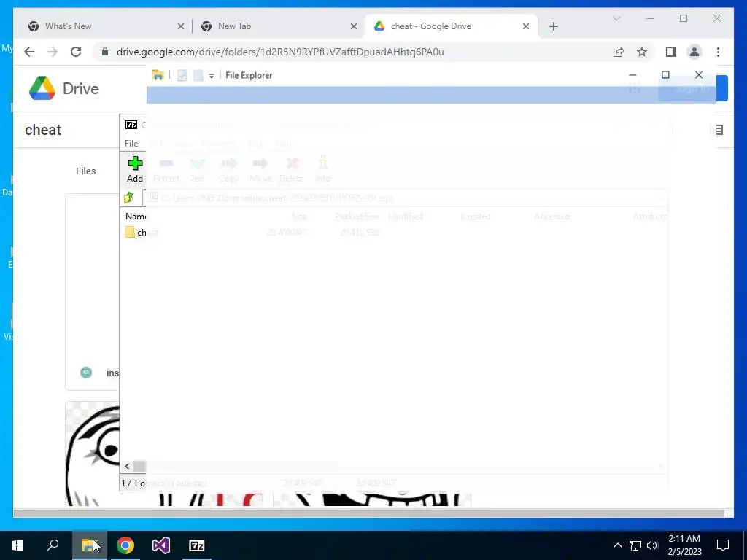
Task: Click Chrome on the taskbar
Action: click(x=125, y=545)
